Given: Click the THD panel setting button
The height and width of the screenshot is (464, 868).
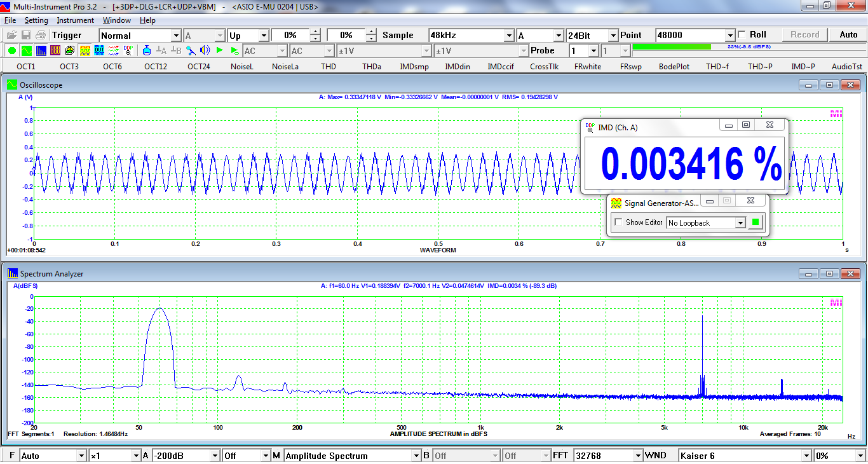Looking at the screenshot, I should pos(329,66).
